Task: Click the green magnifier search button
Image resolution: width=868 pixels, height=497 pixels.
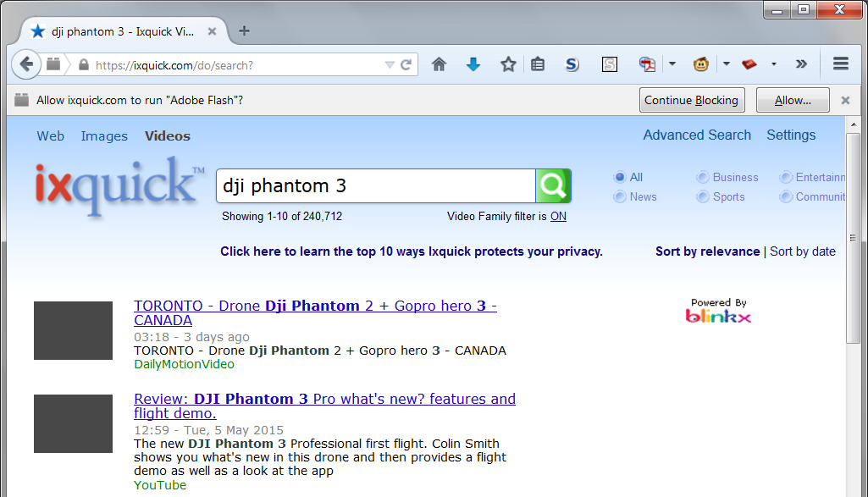Action: click(x=553, y=186)
